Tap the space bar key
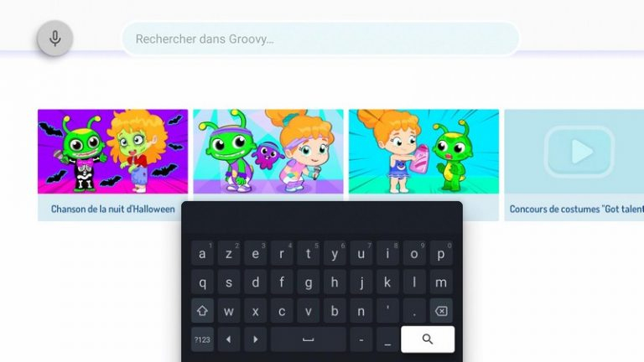The height and width of the screenshot is (362, 644). 308,339
